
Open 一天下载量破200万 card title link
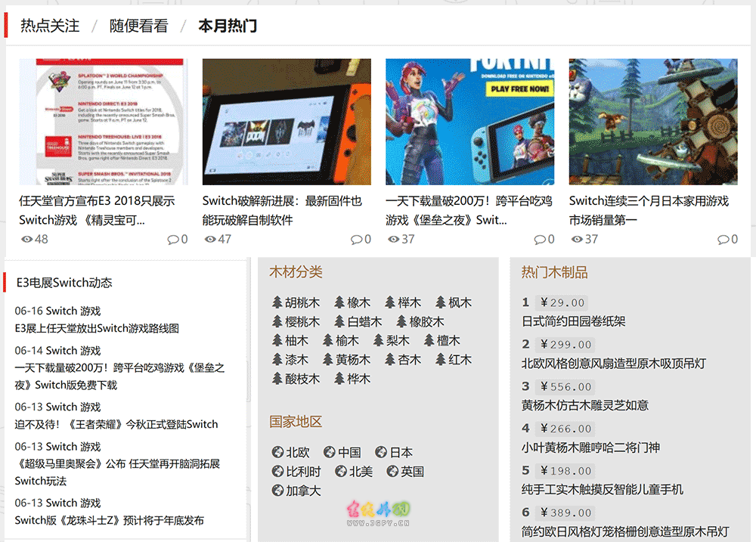tap(469, 210)
